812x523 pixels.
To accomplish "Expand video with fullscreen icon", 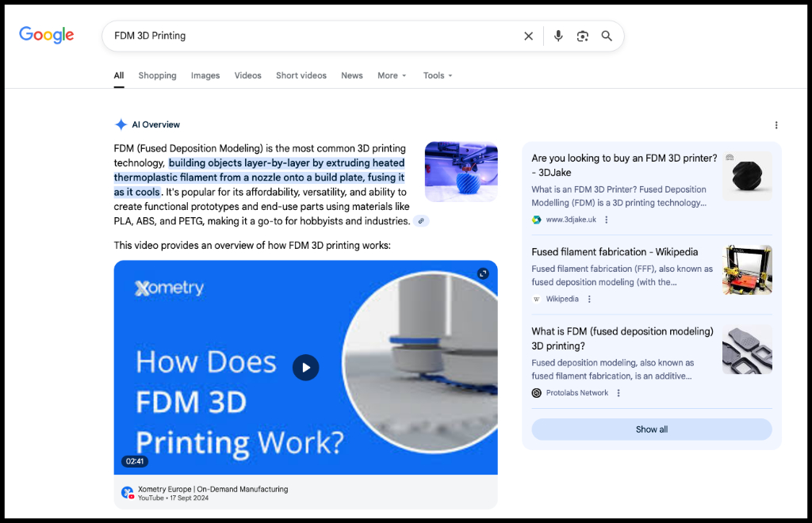I will (x=483, y=273).
